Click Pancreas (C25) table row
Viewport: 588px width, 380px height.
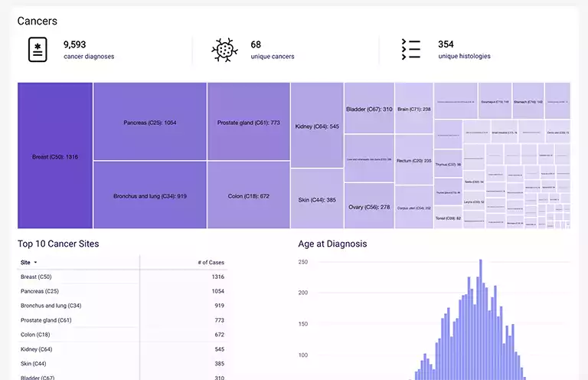click(122, 291)
